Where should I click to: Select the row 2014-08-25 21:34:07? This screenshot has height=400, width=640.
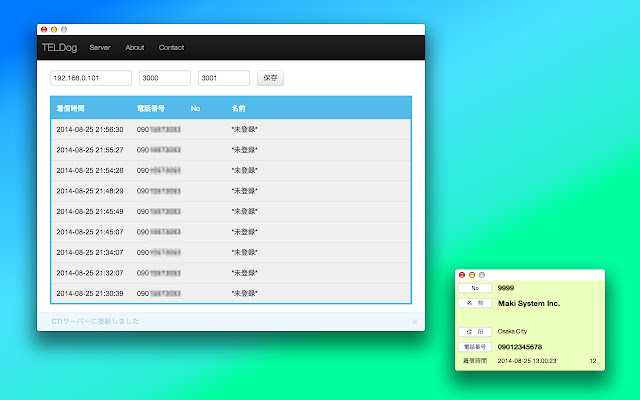coord(231,252)
